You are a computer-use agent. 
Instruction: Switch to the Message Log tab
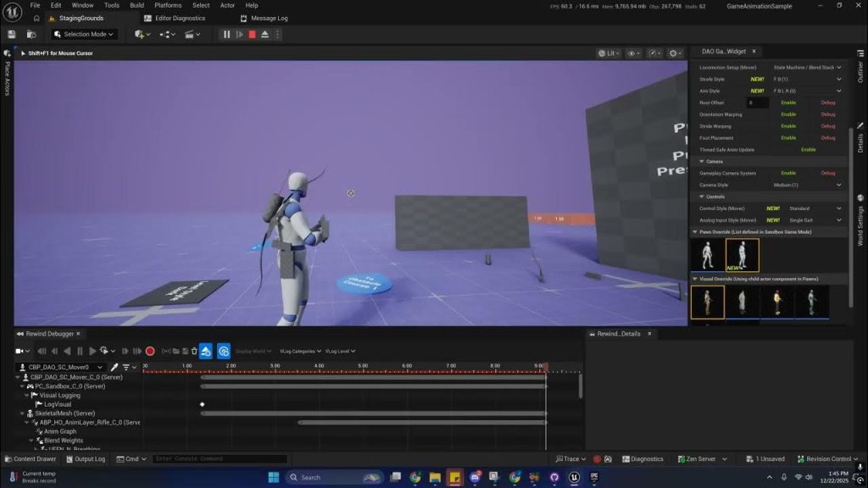[269, 18]
